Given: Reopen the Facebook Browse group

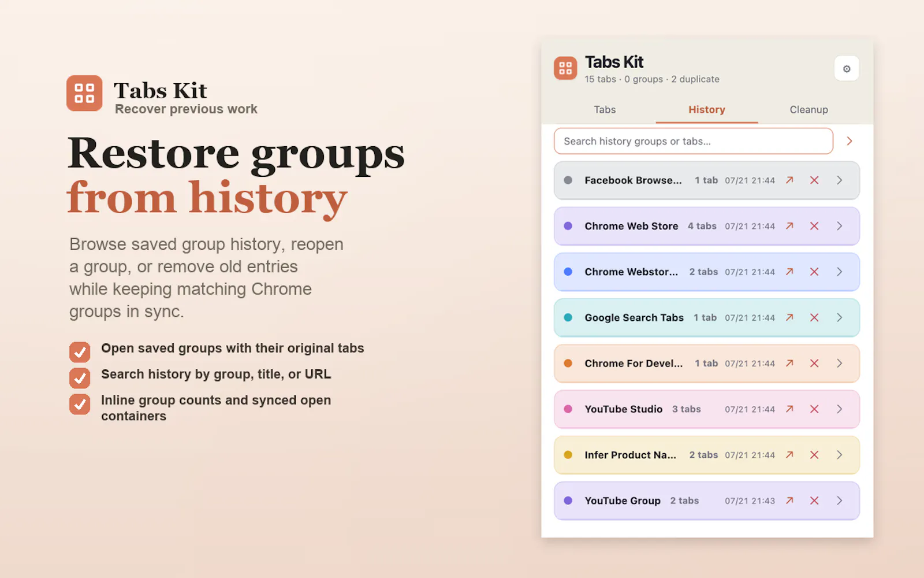Looking at the screenshot, I should (789, 180).
